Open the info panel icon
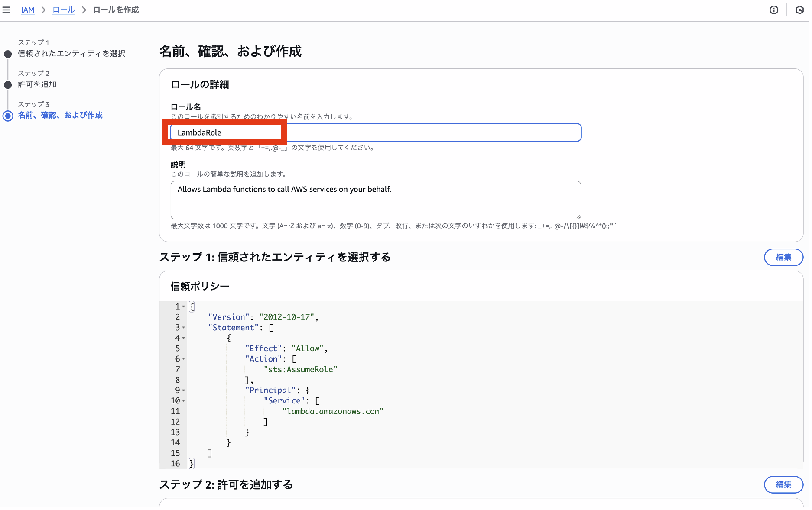812x510 pixels. [x=774, y=10]
